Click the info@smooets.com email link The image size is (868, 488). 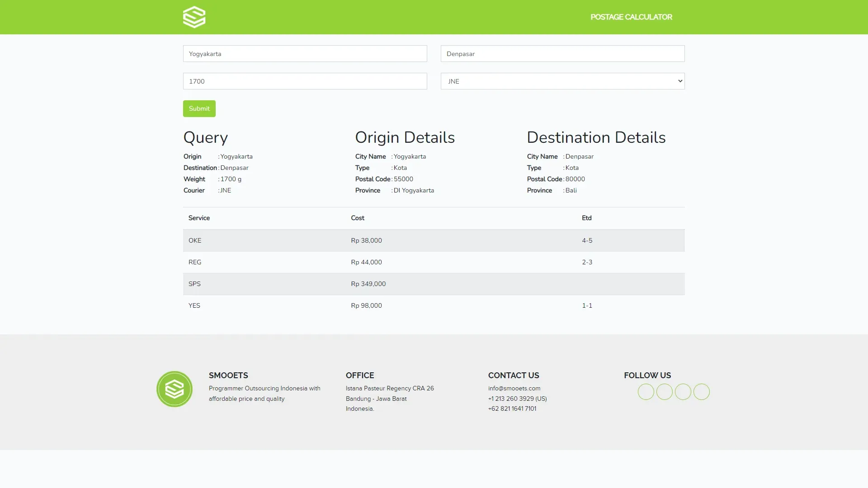tap(514, 389)
